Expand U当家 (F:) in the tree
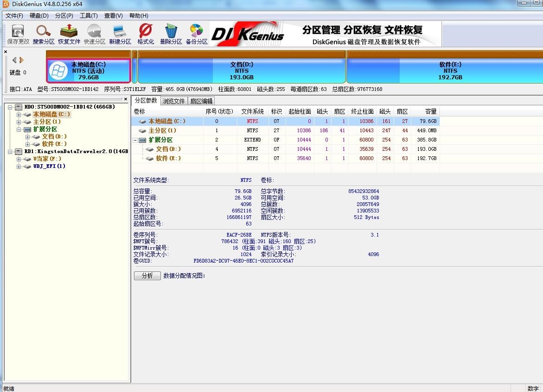Image resolution: width=543 pixels, height=392 pixels. [x=19, y=159]
